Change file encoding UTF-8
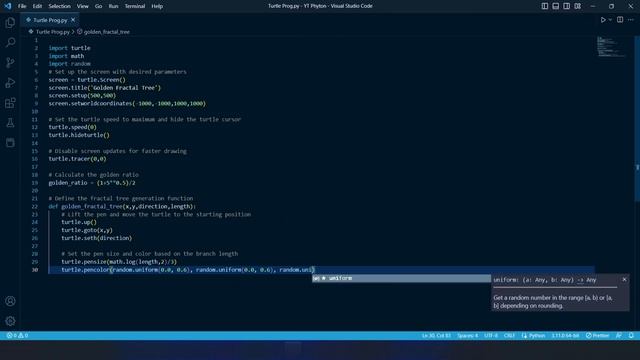 tap(491, 336)
